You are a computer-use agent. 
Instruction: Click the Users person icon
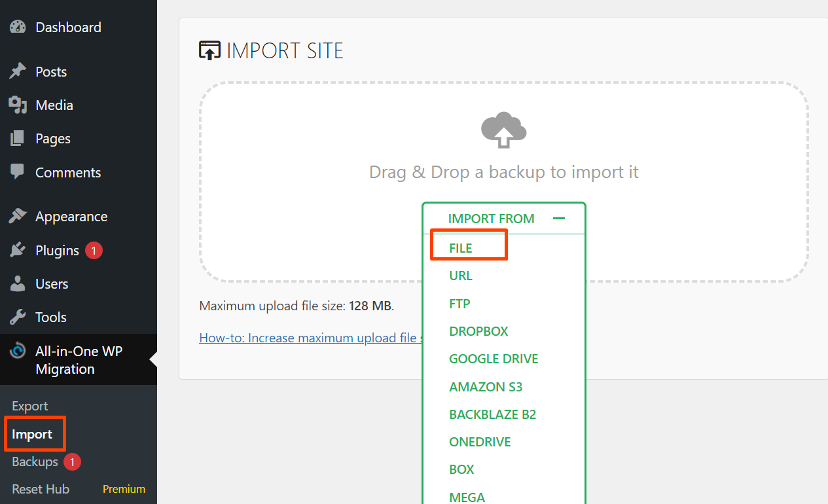pos(18,283)
